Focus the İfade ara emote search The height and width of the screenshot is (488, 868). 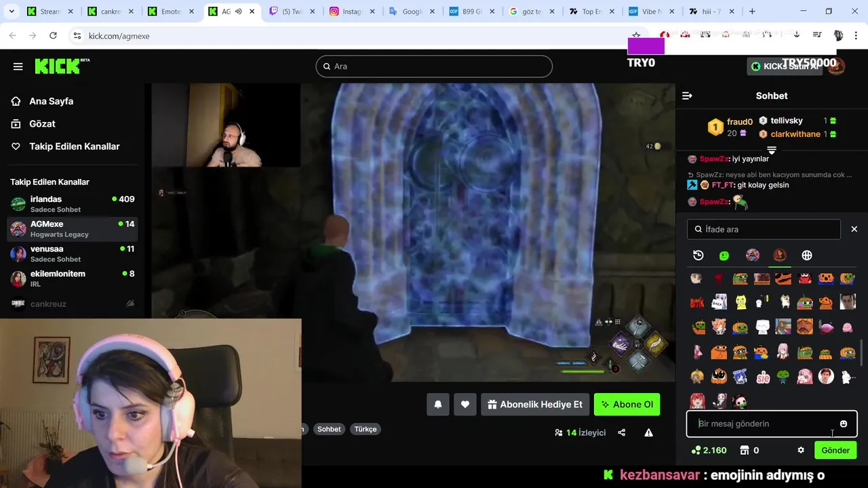pos(764,229)
